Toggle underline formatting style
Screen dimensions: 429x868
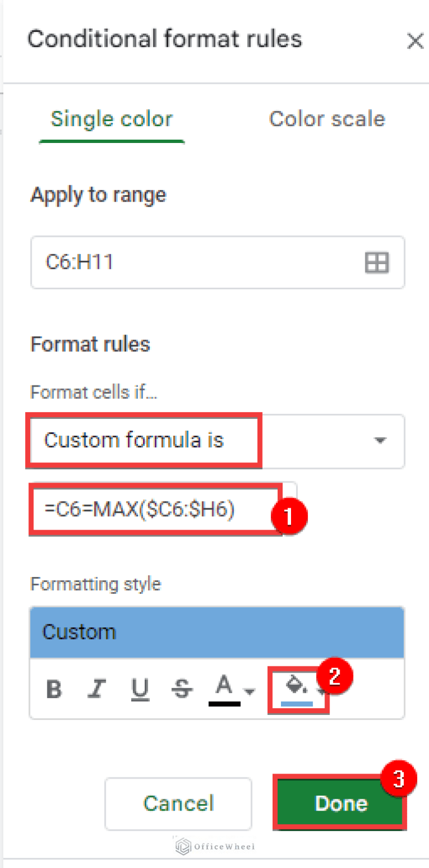pyautogui.click(x=139, y=689)
